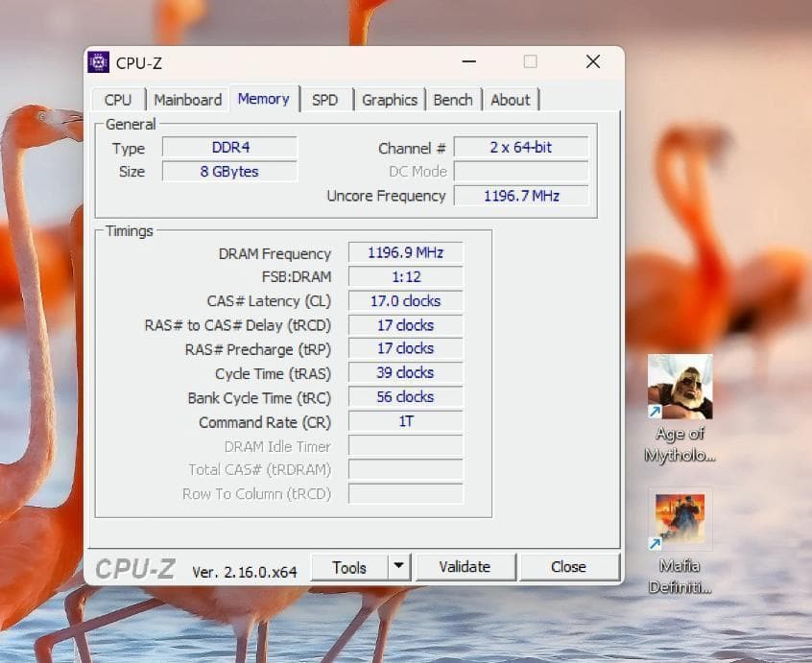
Task: Click the Size field showing 8 GBytes
Action: pyautogui.click(x=229, y=171)
